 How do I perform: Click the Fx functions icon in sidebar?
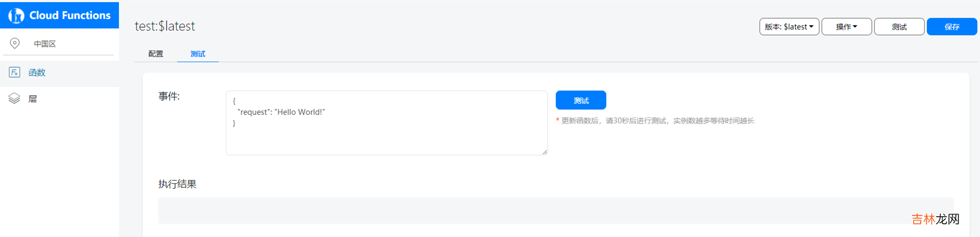click(15, 72)
